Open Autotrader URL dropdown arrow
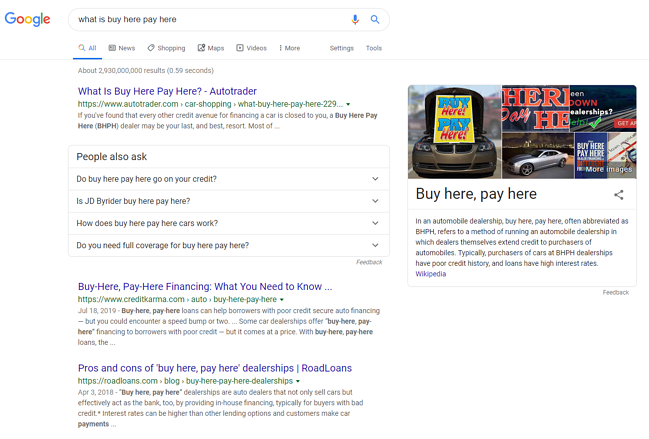 point(348,104)
